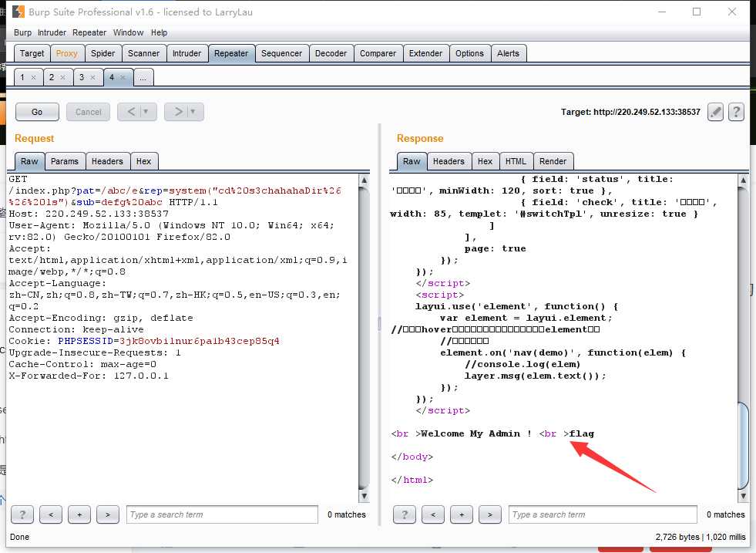Switch to the Decoder tool tab
The image size is (756, 553).
tap(331, 53)
